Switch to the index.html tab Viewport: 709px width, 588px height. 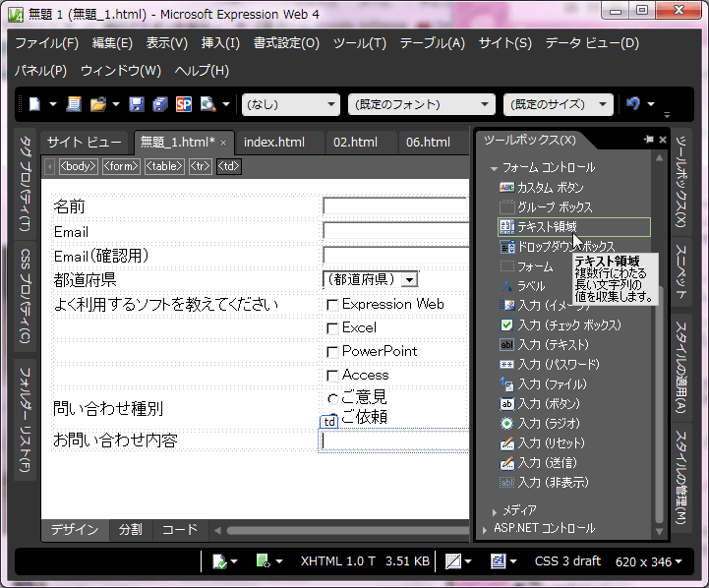pyautogui.click(x=274, y=143)
